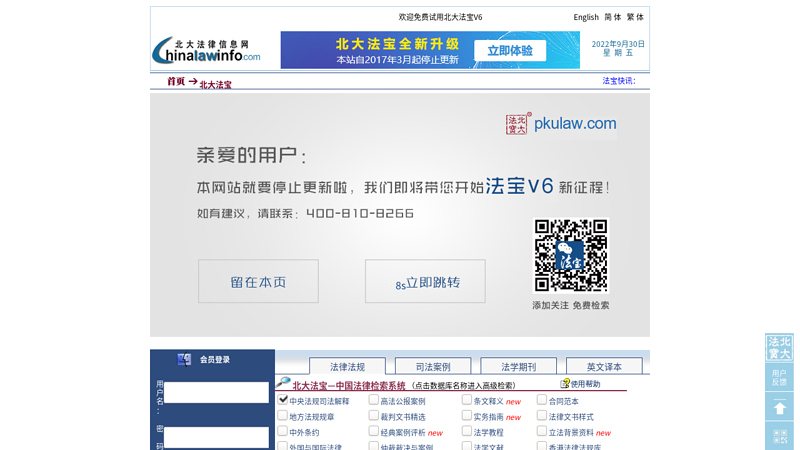800x450 pixels.
Task: Check the 裁判文书精选 checkbox
Action: (x=373, y=416)
